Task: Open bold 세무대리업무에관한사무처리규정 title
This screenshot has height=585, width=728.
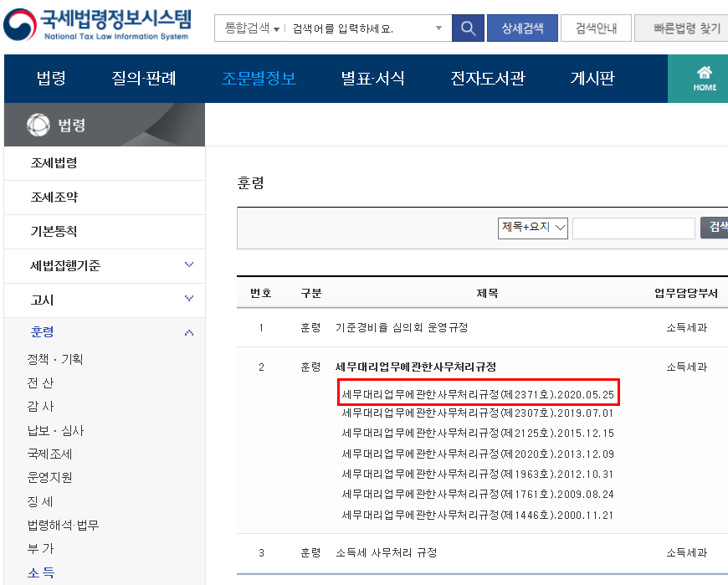Action: 416,367
